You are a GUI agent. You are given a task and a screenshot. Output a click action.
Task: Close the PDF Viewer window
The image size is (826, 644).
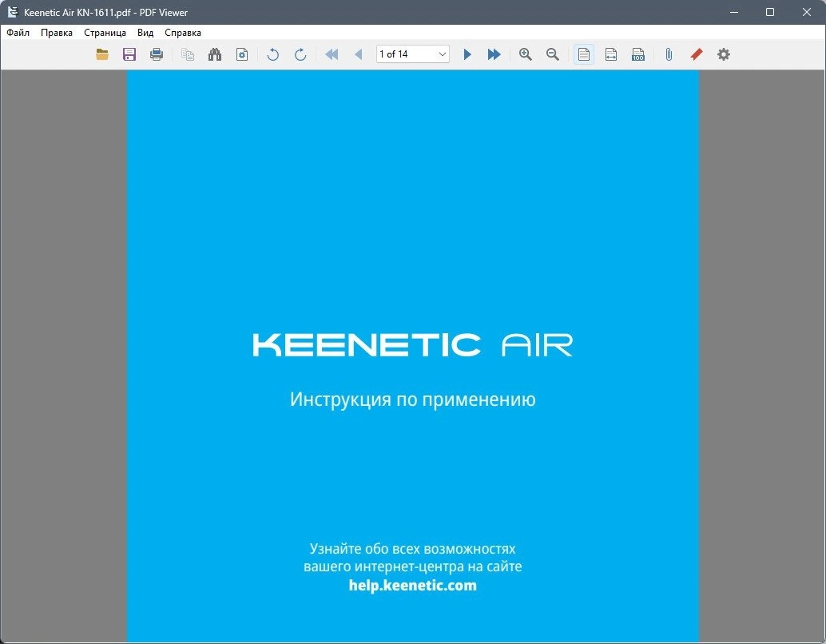pos(807,12)
